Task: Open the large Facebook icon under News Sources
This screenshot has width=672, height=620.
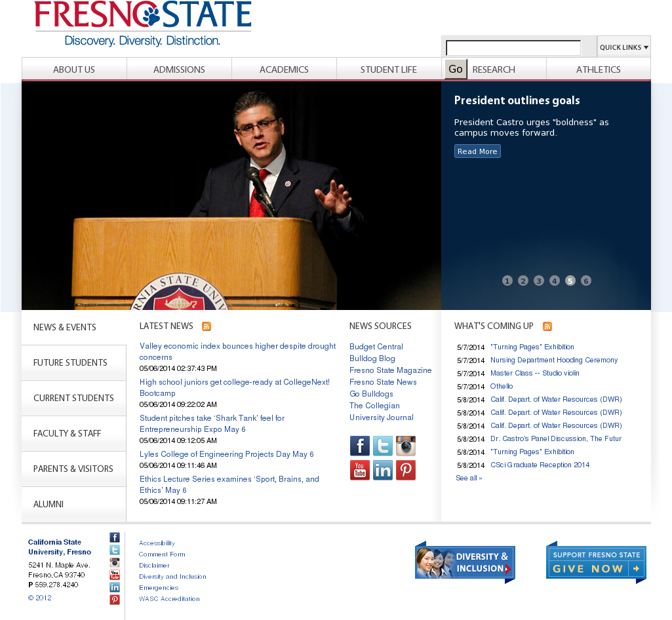Action: tap(359, 446)
